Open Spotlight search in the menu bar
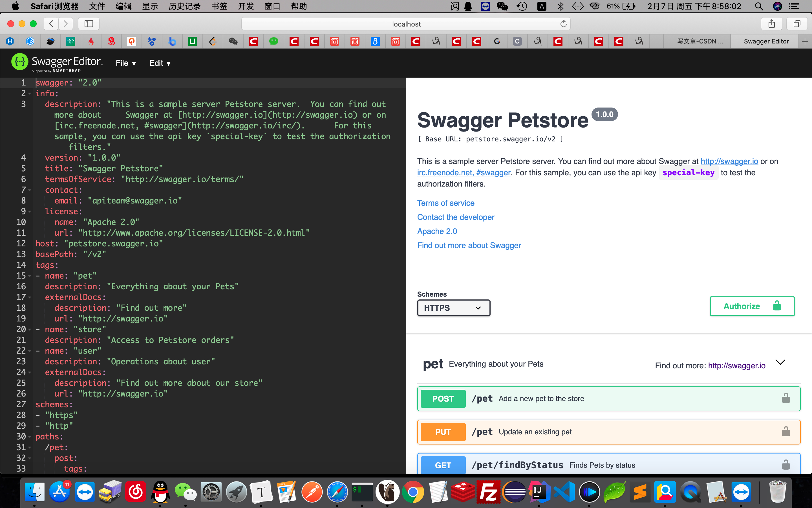 (759, 6)
